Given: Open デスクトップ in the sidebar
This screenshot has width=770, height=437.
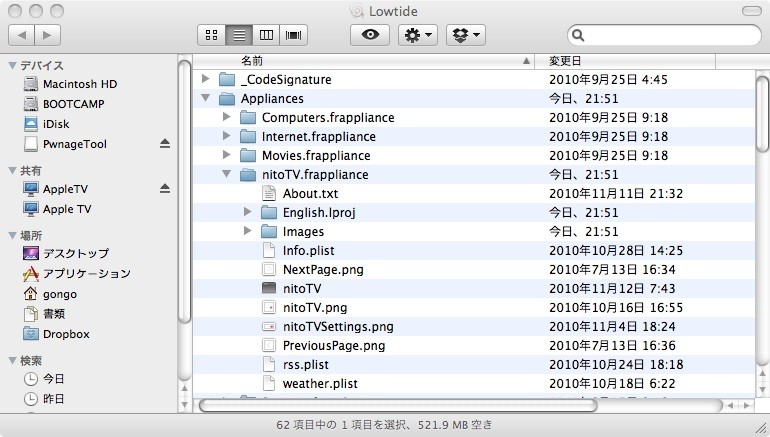Looking at the screenshot, I should click(x=76, y=254).
